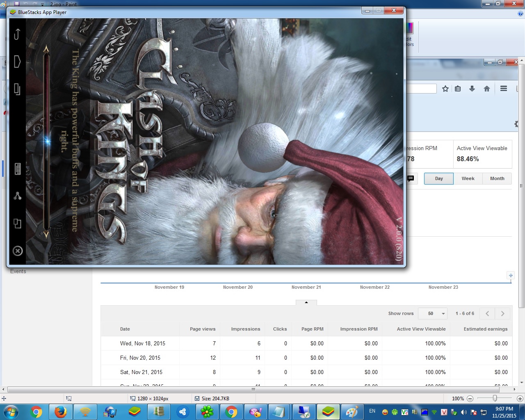Click the EN language indicator
Screen dimensions: 525x420
pyautogui.click(x=372, y=411)
